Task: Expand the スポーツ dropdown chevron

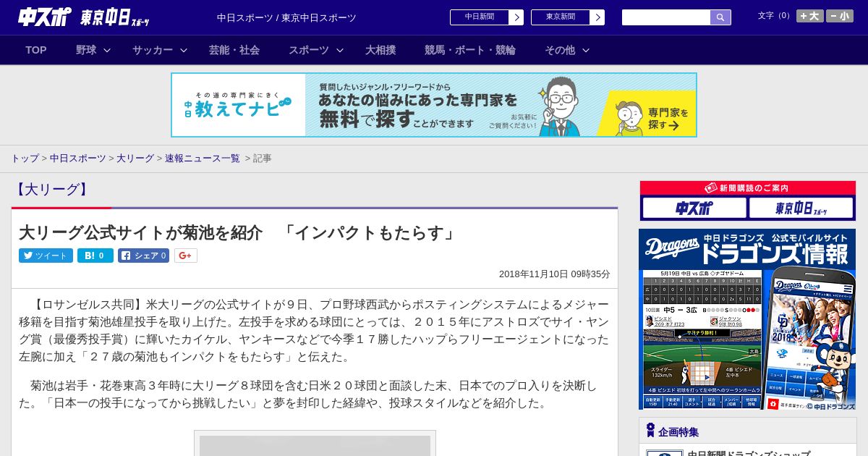Action: tap(340, 50)
